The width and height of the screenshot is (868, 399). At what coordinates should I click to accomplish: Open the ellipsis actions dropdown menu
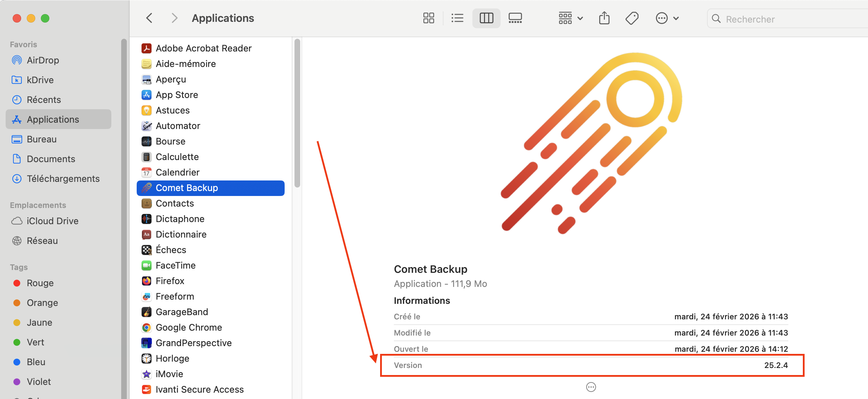(x=667, y=18)
